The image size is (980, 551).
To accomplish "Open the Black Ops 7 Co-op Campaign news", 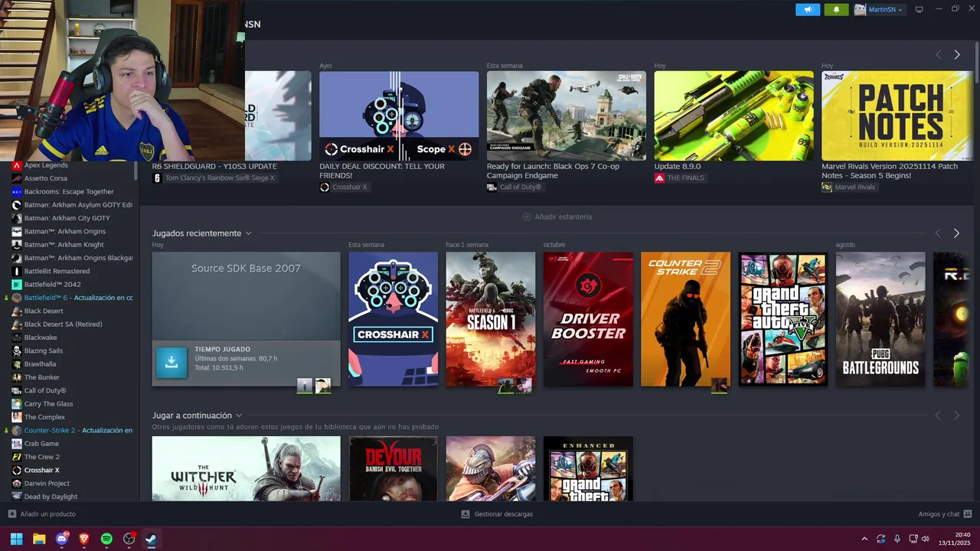I will pyautogui.click(x=567, y=116).
